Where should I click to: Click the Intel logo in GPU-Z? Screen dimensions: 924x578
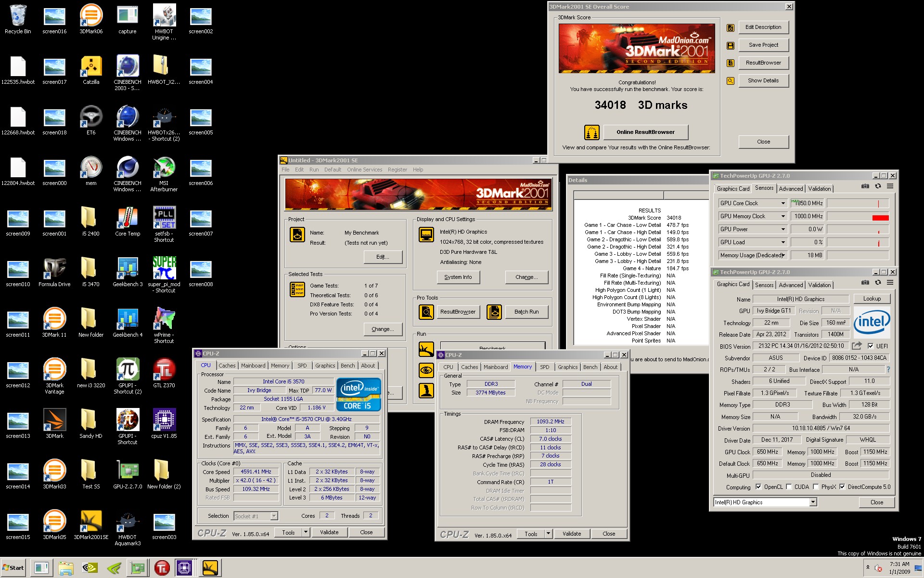click(x=872, y=322)
